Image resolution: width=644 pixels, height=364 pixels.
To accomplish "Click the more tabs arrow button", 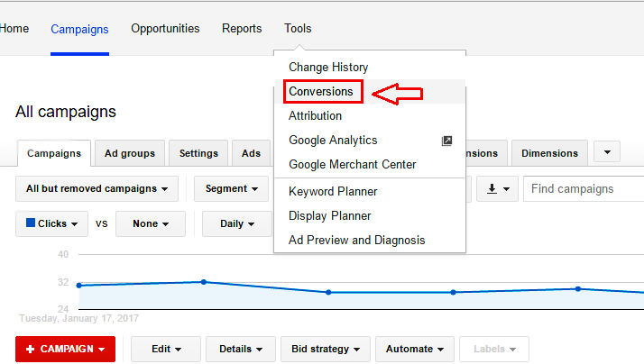I will coord(607,152).
